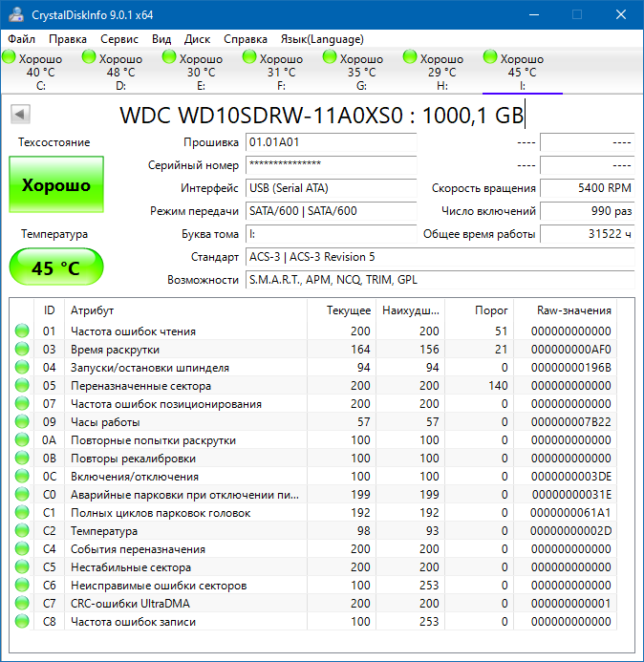644x662 pixels.
Task: Open the Сервис menu
Action: (x=119, y=39)
